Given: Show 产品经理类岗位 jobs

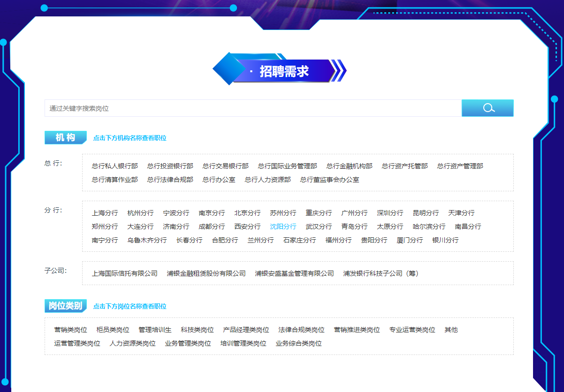Looking at the screenshot, I should (246, 330).
